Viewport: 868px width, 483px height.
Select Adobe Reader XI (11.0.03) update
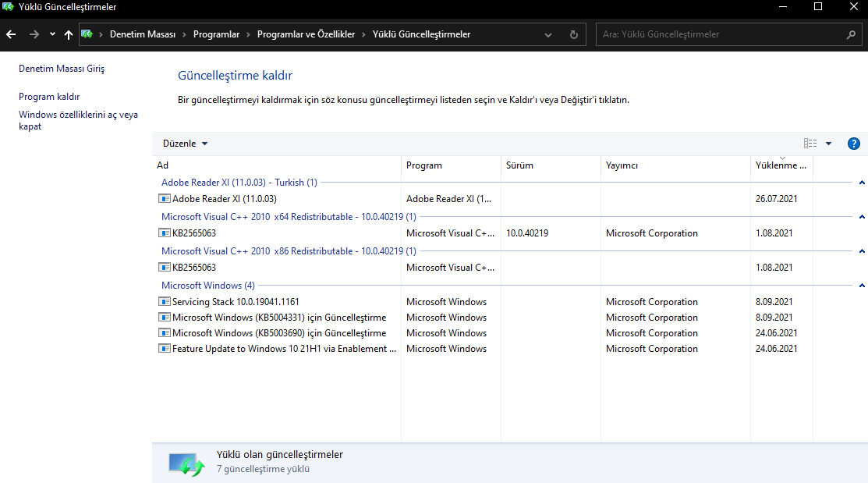click(224, 198)
